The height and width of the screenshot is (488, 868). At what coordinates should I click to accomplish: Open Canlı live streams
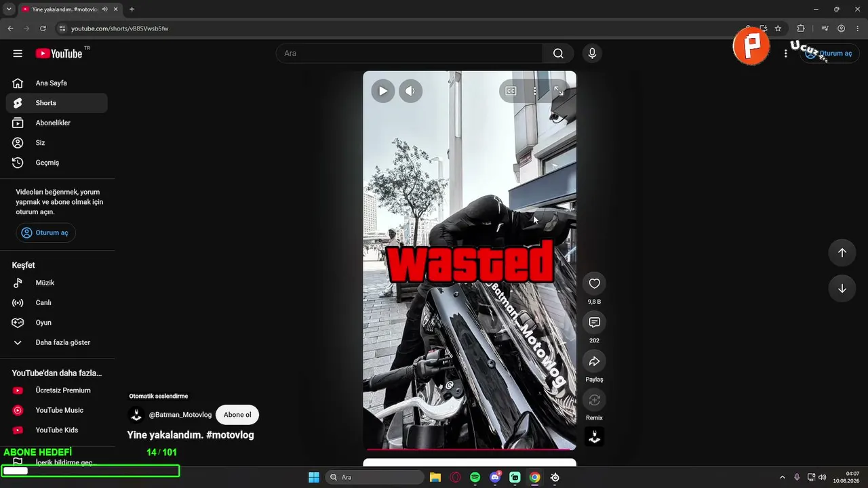[x=57, y=303]
